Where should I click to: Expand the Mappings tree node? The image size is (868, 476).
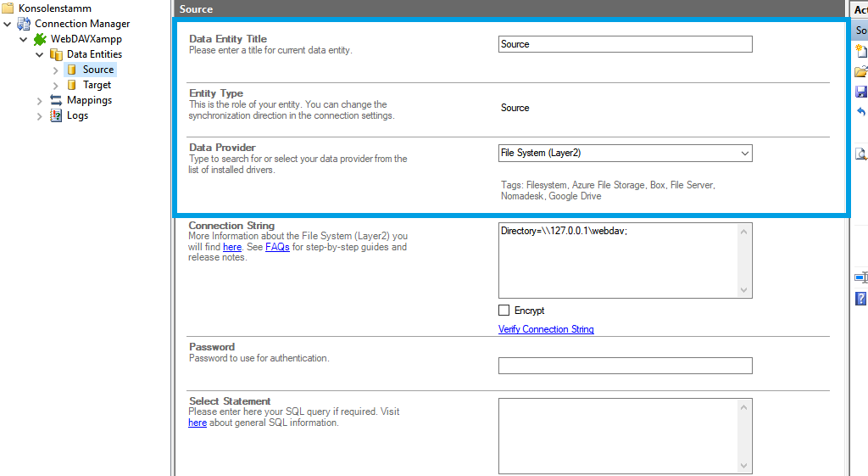[40, 100]
